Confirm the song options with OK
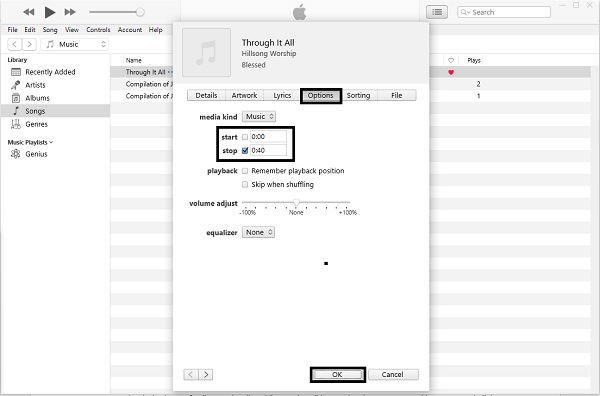Viewport: 600px width, 396px height. click(x=338, y=375)
